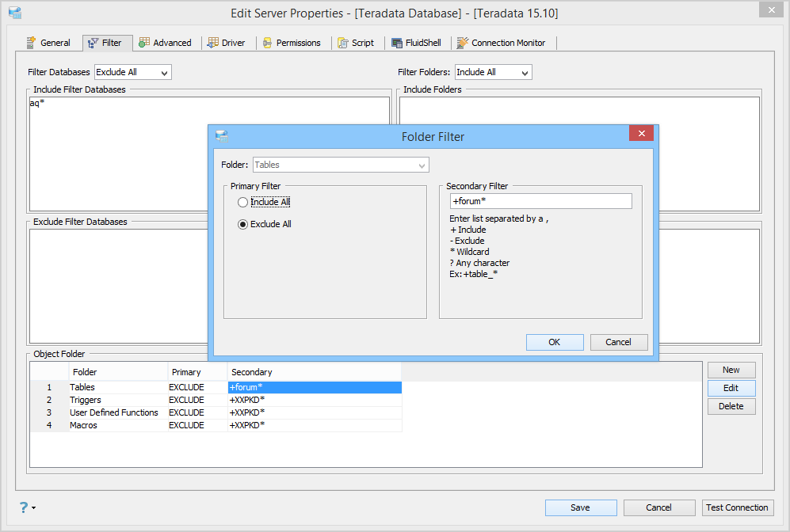This screenshot has width=790, height=532.
Task: Click the Secondary column header
Action: coord(315,372)
